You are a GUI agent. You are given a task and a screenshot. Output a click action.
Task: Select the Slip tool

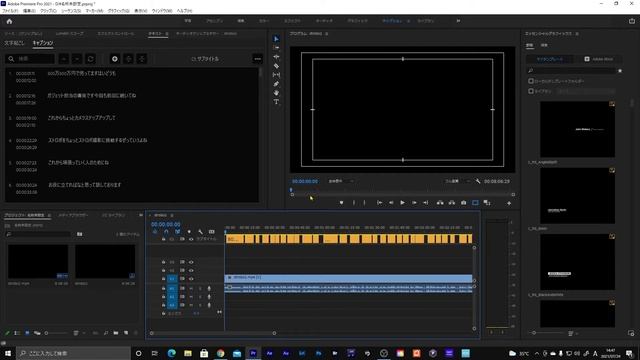click(276, 75)
